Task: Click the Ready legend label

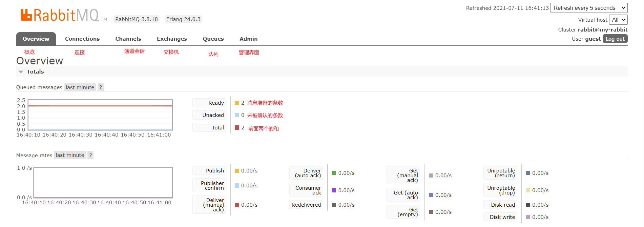Action: pyautogui.click(x=209, y=103)
